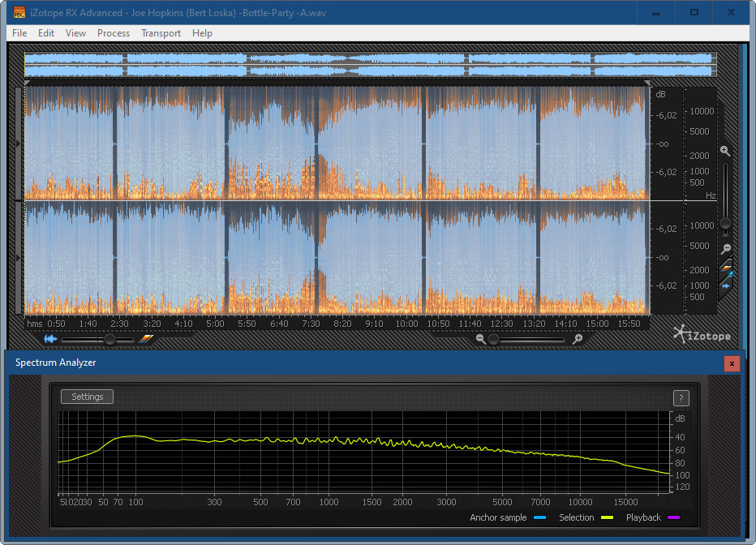
Task: Click the vertical zoom out magnifier
Action: 726,248
